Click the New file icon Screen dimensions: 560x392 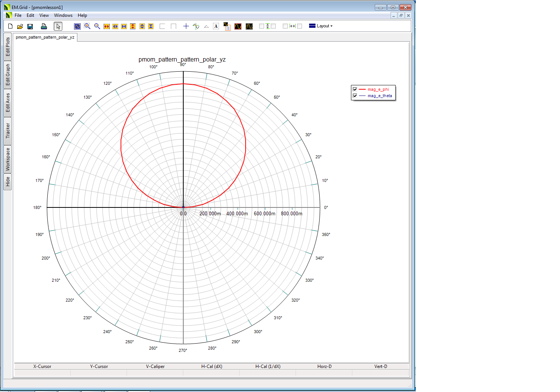tap(10, 26)
